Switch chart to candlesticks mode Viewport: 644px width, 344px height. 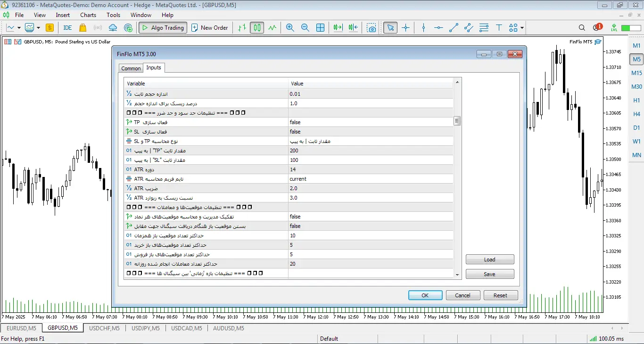257,28
